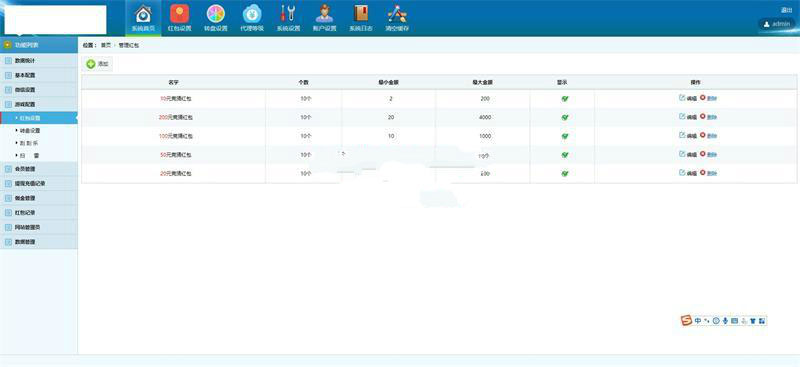Delete the 100元 red packet row
This screenshot has width=800, height=367.
pos(708,136)
